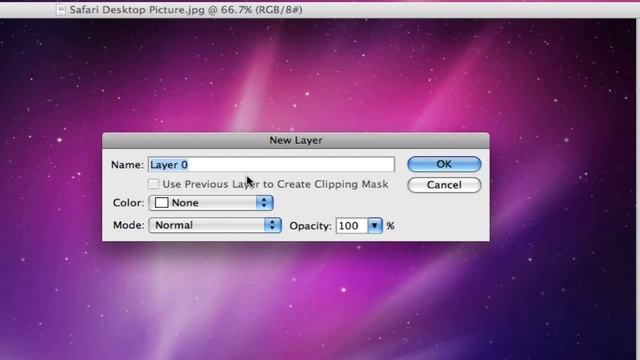Open the Color dropdown showing None
Image resolution: width=640 pixels, height=360 pixels.
pyautogui.click(x=211, y=203)
